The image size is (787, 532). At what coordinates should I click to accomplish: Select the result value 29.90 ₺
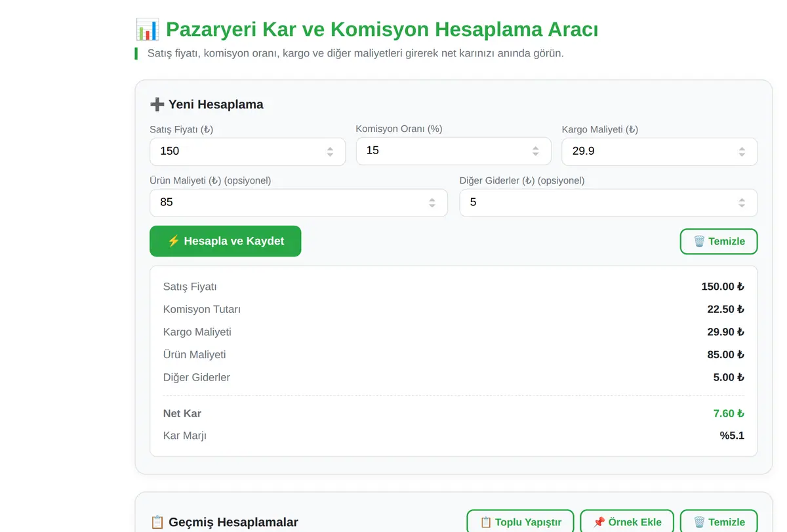point(726,332)
